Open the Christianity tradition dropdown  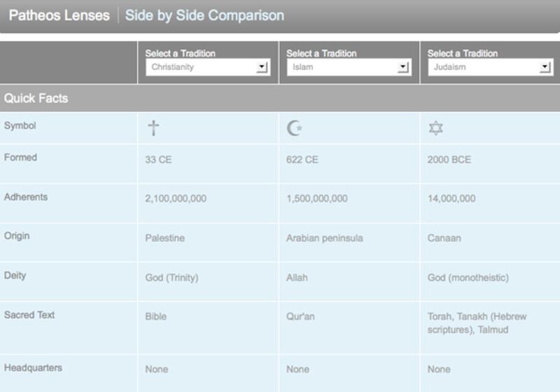[x=208, y=66]
